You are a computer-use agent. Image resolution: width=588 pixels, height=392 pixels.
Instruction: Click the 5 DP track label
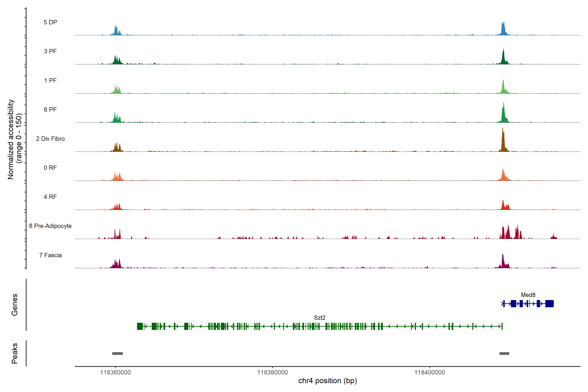[x=50, y=22]
